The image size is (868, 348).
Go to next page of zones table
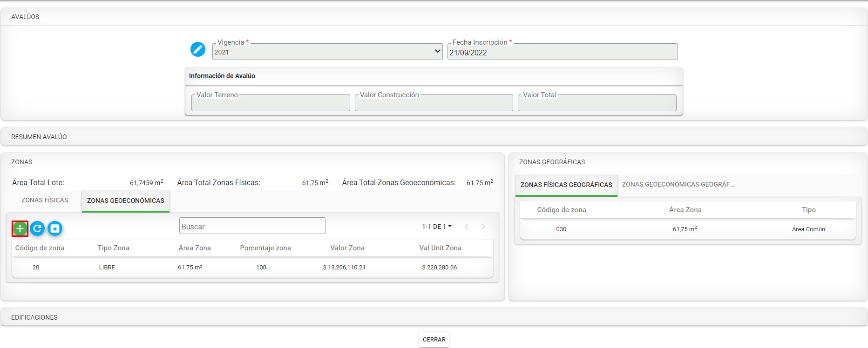click(x=483, y=227)
